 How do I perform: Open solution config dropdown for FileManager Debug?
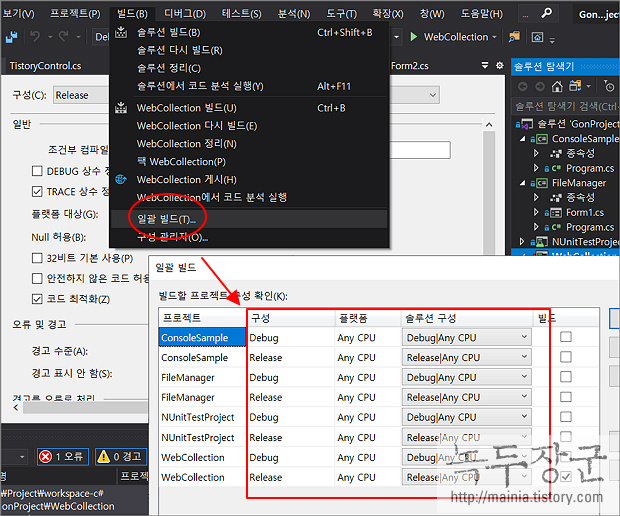(x=467, y=377)
